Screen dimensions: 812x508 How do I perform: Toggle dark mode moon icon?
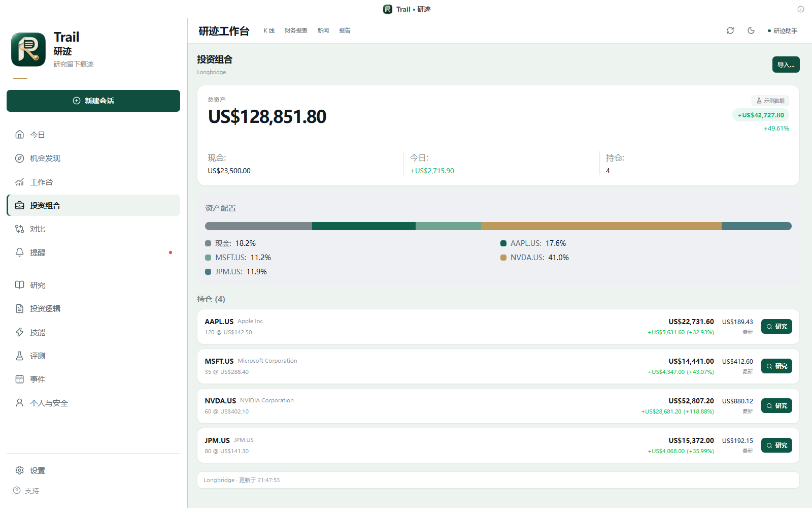pyautogui.click(x=751, y=30)
